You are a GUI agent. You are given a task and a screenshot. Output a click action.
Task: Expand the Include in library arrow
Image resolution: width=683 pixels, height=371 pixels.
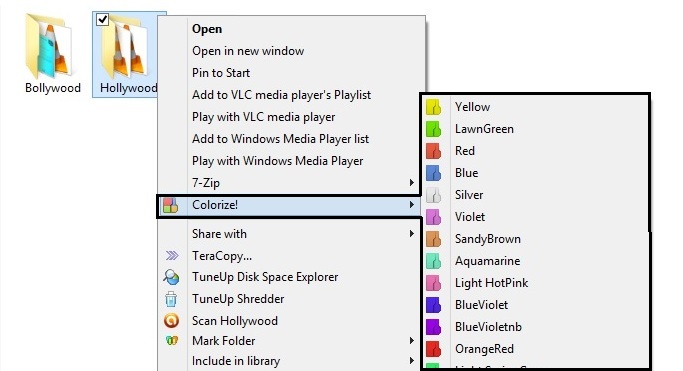411,361
